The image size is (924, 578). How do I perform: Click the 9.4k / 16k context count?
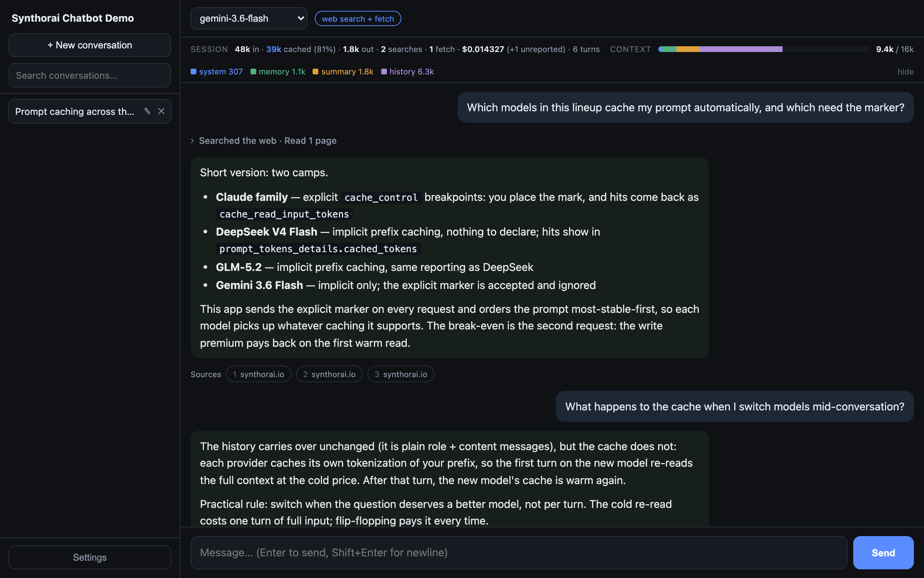coord(895,49)
